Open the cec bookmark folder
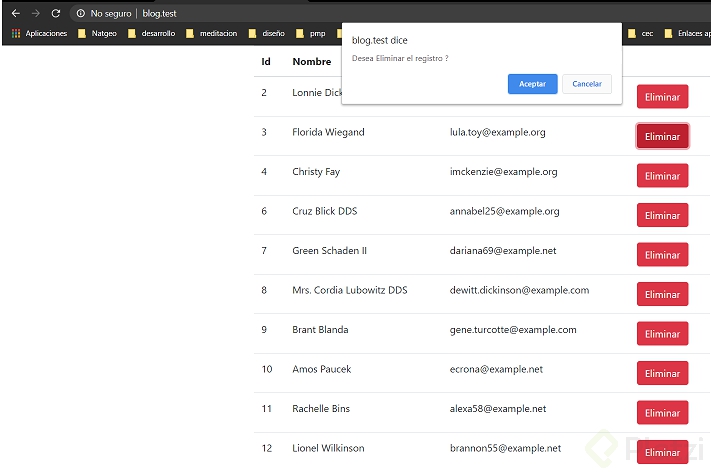The height and width of the screenshot is (473, 711). pos(640,33)
